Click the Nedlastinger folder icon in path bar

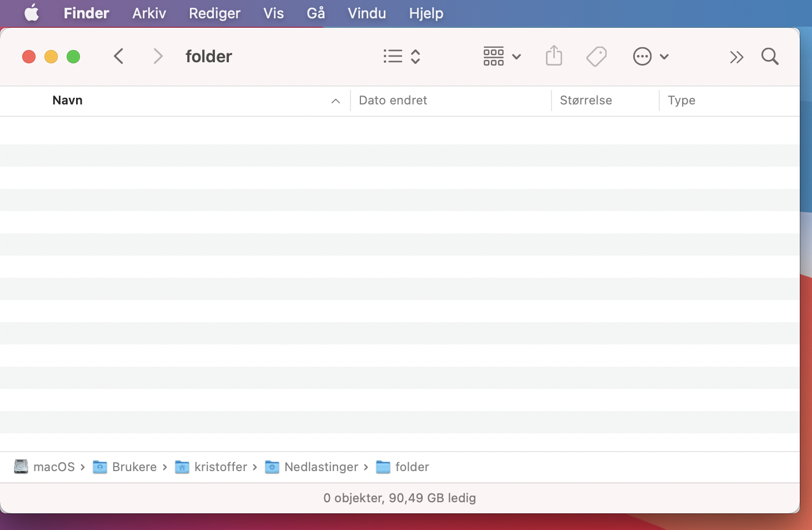tap(272, 467)
